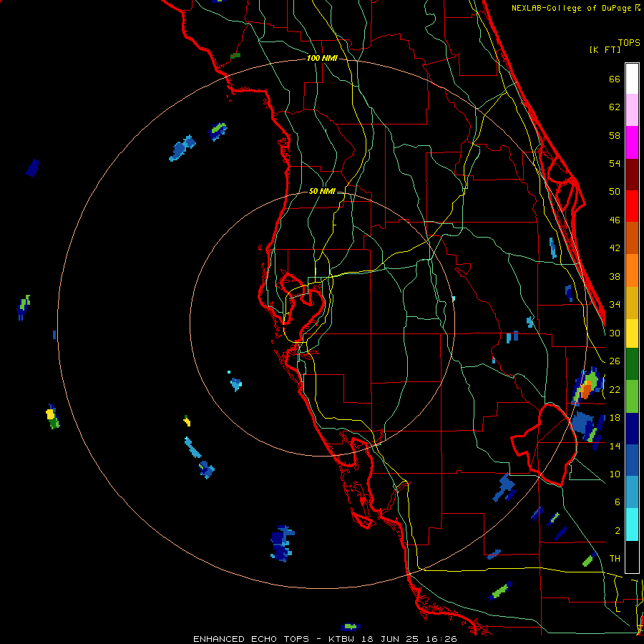The width and height of the screenshot is (644, 644).
Task: Click the light pink 62 K FT legend swatch
Action: point(632,110)
